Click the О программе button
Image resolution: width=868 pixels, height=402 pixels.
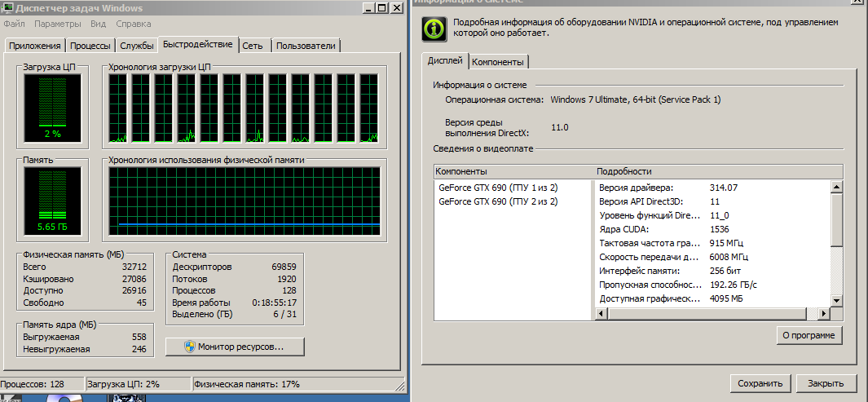pos(809,335)
